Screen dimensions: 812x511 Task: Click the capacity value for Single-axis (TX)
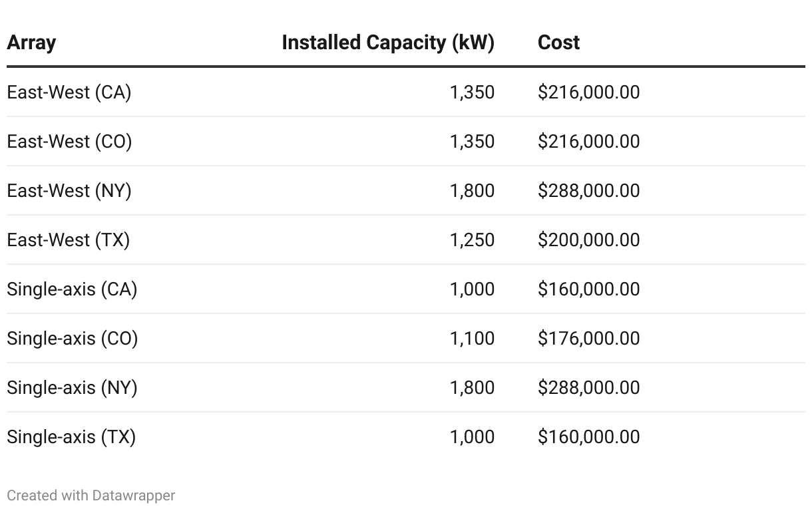click(x=472, y=437)
